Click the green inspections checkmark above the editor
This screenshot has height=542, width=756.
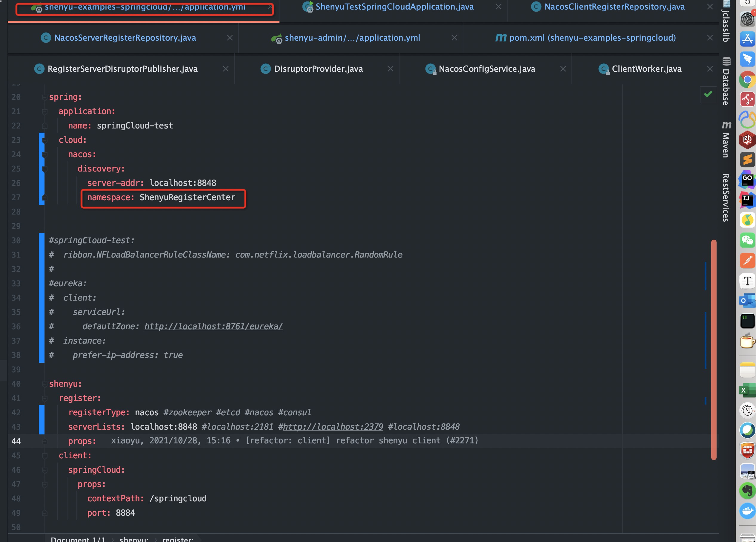click(708, 94)
